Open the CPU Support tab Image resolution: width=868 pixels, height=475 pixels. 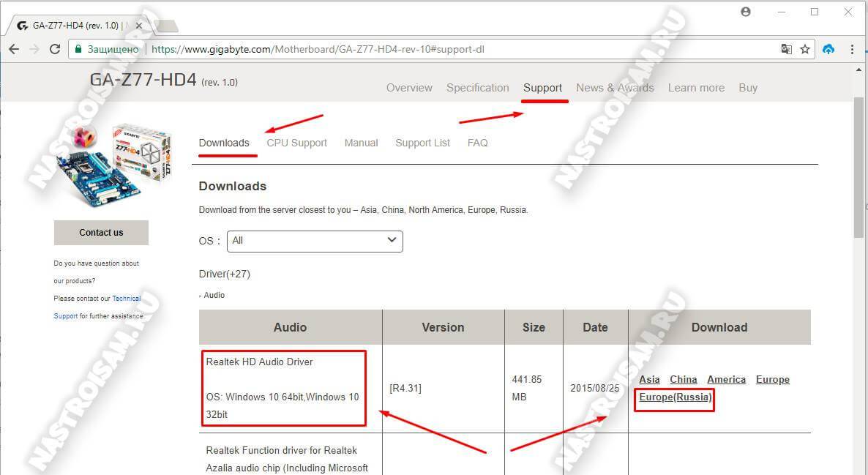(x=296, y=143)
